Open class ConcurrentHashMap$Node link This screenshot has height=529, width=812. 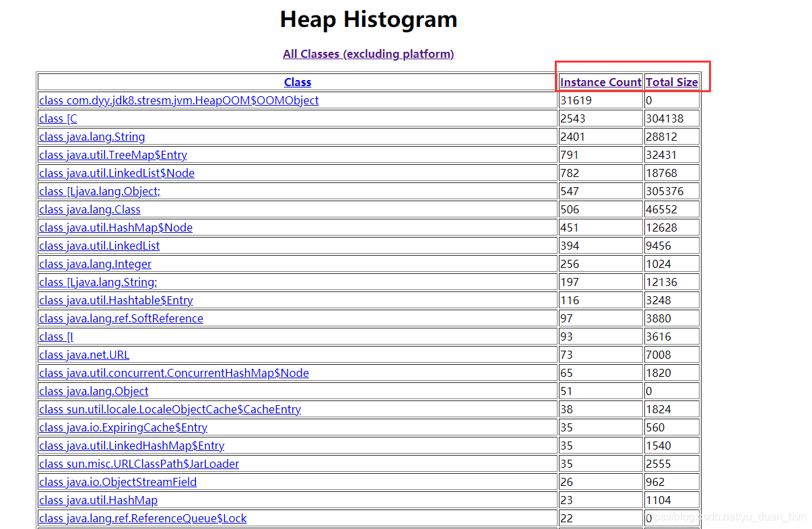(x=174, y=373)
